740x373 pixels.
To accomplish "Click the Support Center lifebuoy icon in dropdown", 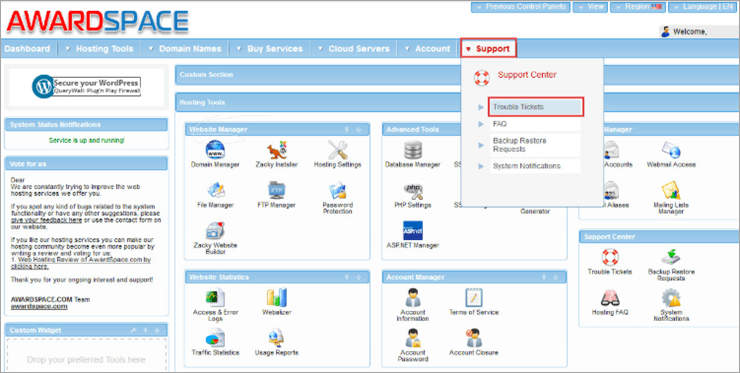I will pyautogui.click(x=482, y=78).
